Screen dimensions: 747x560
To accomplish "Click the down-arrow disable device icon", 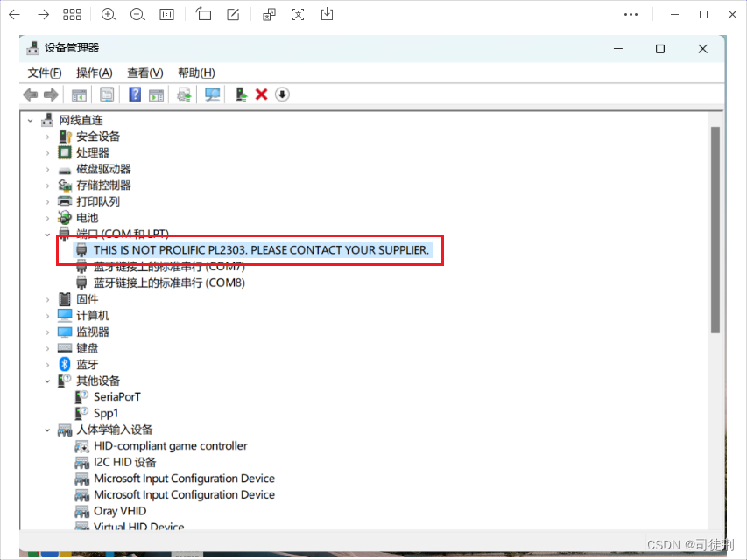I will pyautogui.click(x=282, y=94).
